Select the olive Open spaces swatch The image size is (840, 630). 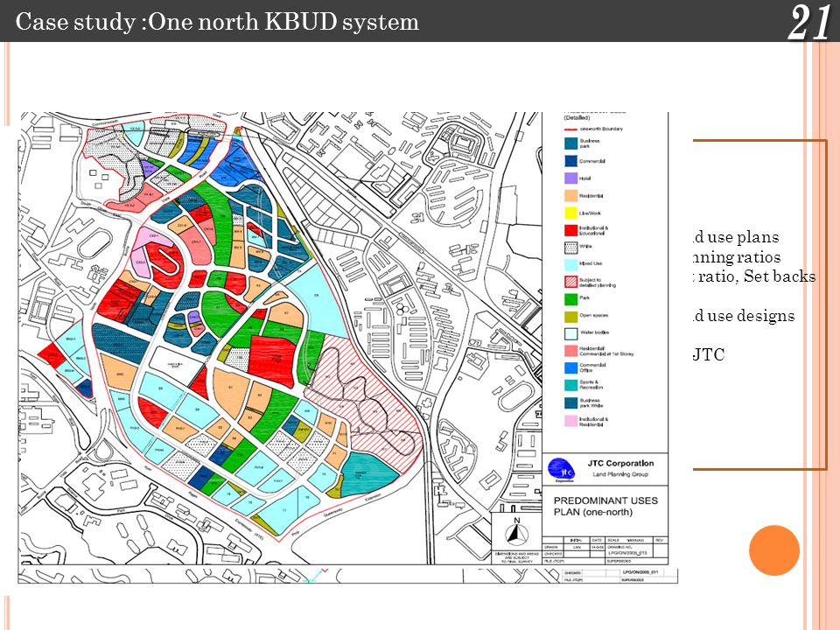click(x=570, y=316)
